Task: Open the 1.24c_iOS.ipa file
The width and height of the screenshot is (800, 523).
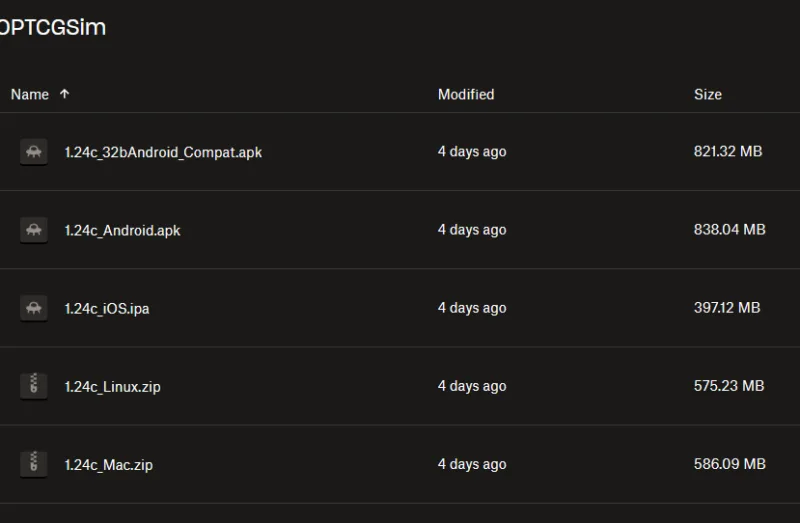Action: 107,308
